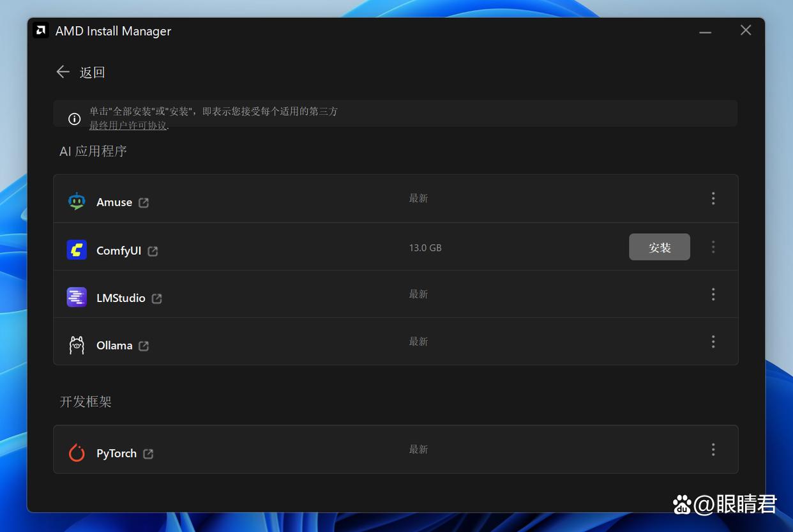793x532 pixels.
Task: Click the 最新 status in Ollama row
Action: [418, 341]
